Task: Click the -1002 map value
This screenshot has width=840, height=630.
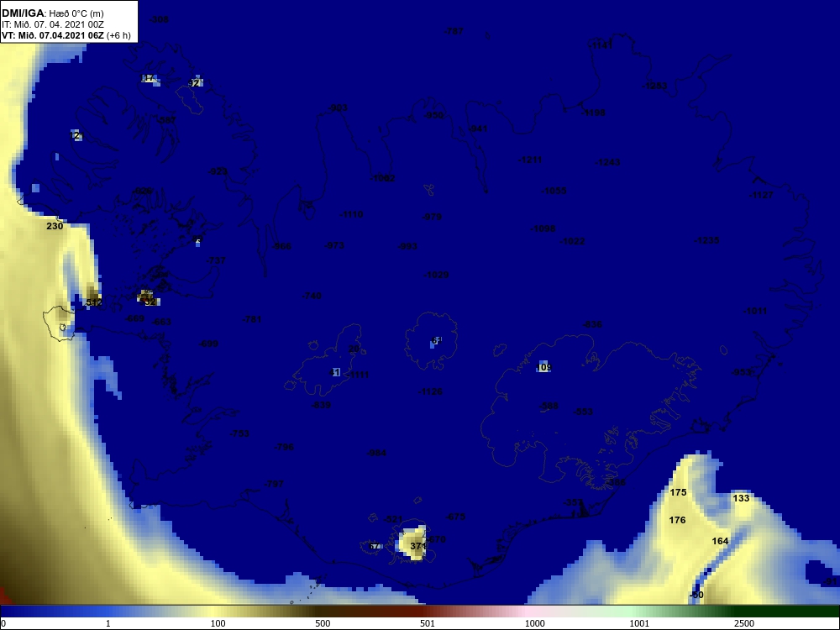Action: click(382, 178)
